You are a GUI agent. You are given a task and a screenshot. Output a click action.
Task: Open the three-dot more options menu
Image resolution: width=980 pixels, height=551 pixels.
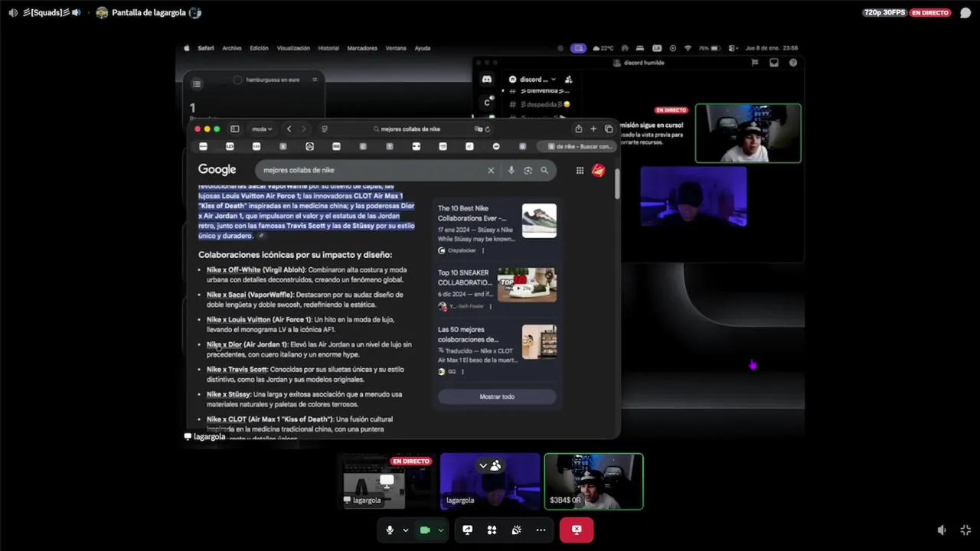coord(541,530)
